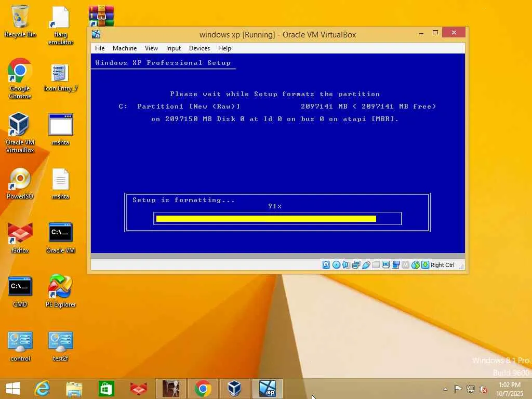This screenshot has width=532, height=399.
Task: Select the Recycle Bin desktop icon
Action: pos(20,21)
